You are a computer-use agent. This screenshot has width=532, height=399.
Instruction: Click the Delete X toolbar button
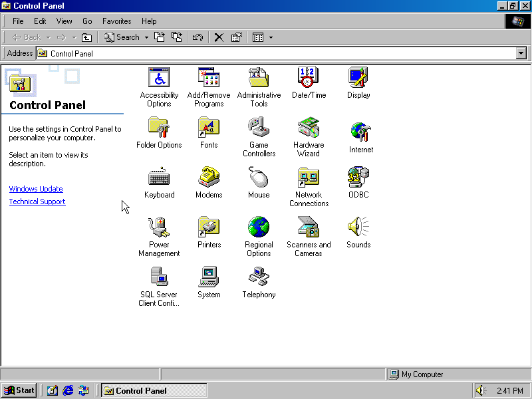point(218,37)
